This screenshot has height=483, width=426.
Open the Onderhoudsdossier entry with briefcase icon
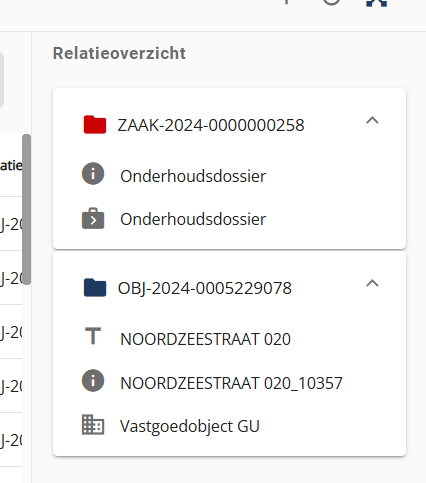193,219
